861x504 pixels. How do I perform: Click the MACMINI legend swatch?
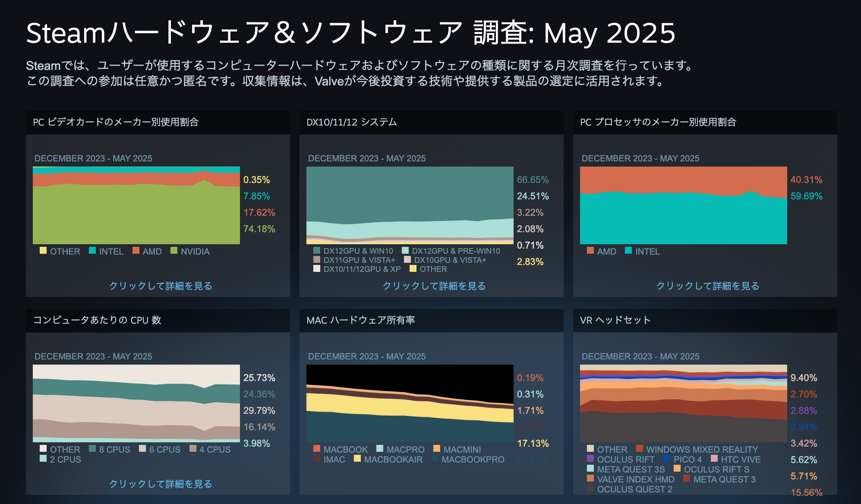pyautogui.click(x=437, y=448)
